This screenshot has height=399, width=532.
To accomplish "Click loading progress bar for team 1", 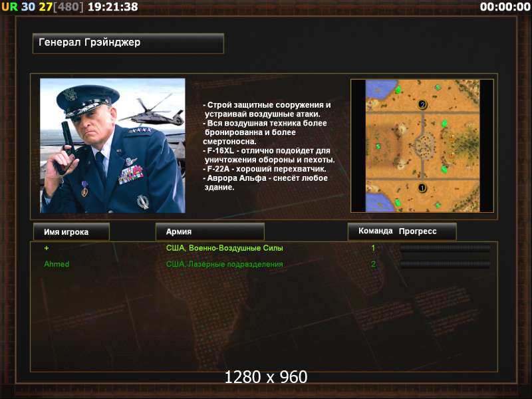I will coord(445,248).
